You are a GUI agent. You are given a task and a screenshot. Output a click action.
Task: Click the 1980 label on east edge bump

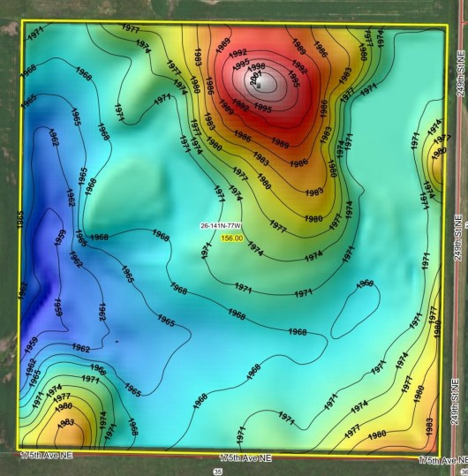click(439, 153)
